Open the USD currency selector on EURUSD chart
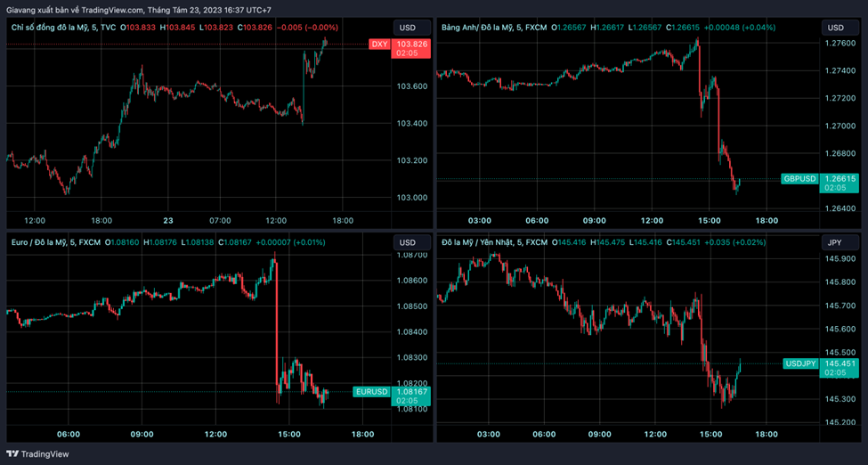 [x=408, y=242]
